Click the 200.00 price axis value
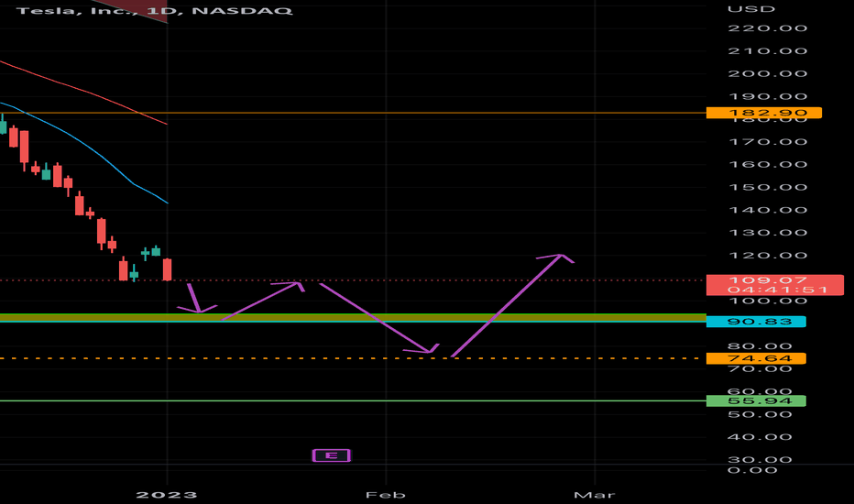Viewport: 854px width, 504px height. click(x=767, y=73)
